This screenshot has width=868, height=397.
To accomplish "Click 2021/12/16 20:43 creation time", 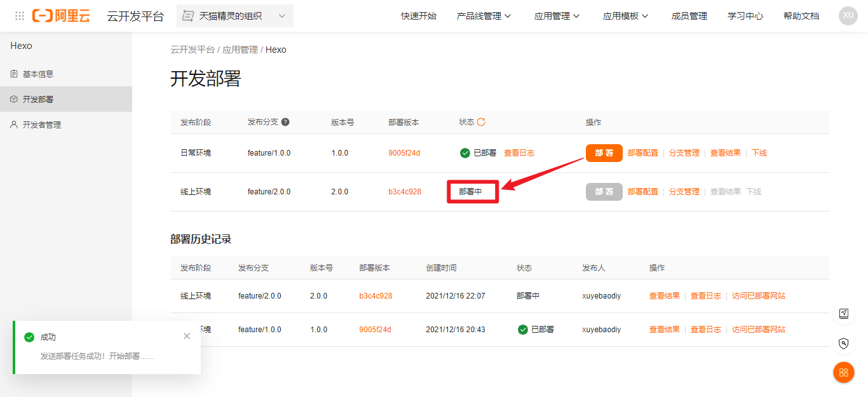I will (456, 330).
